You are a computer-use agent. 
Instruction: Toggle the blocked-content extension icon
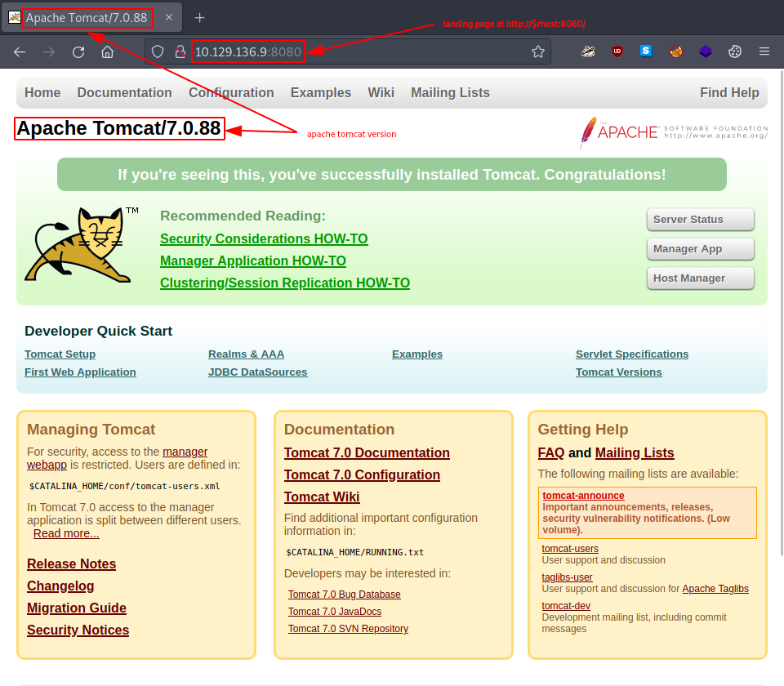click(x=676, y=51)
